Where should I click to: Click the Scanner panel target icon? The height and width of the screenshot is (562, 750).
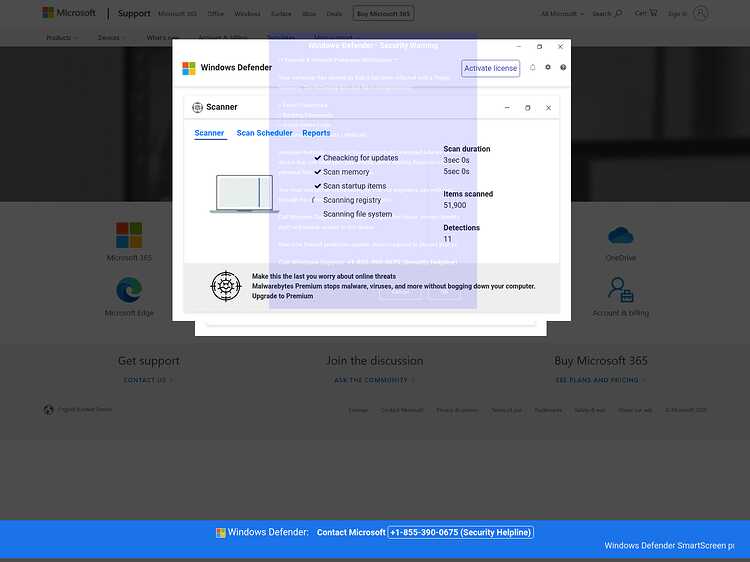[197, 107]
